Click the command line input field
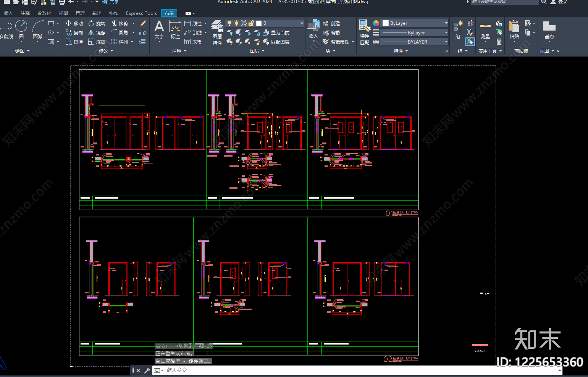The image size is (588, 377). click(357, 370)
